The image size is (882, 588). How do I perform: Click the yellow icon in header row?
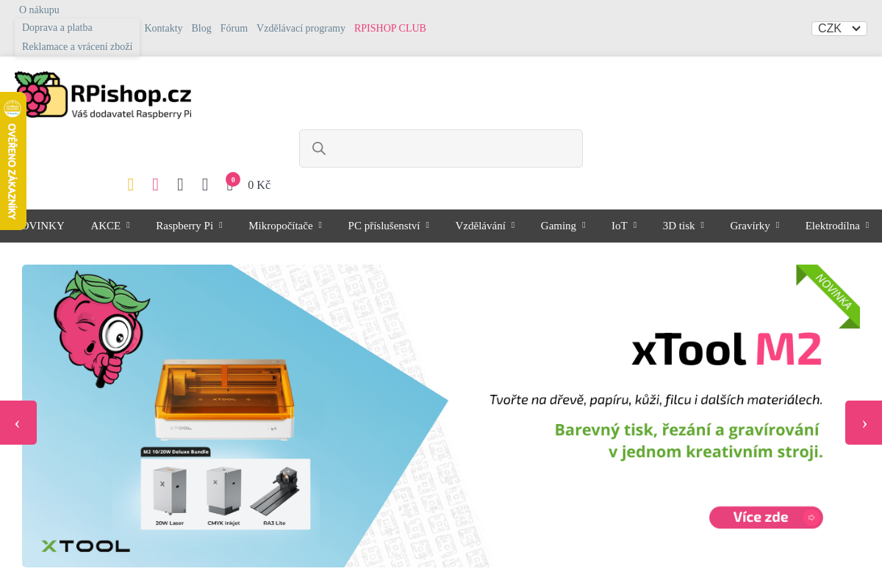[131, 184]
